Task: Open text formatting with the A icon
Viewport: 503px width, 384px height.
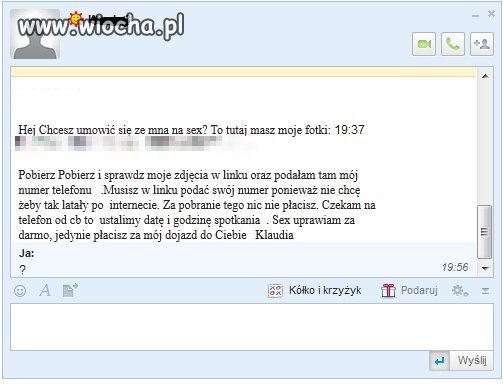Action: [45, 290]
